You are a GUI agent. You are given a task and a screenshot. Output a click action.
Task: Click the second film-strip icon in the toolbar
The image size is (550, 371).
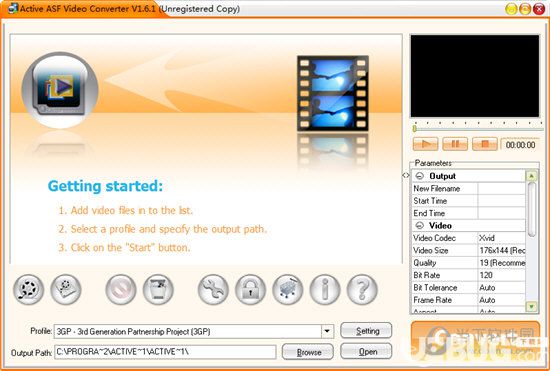tap(66, 289)
